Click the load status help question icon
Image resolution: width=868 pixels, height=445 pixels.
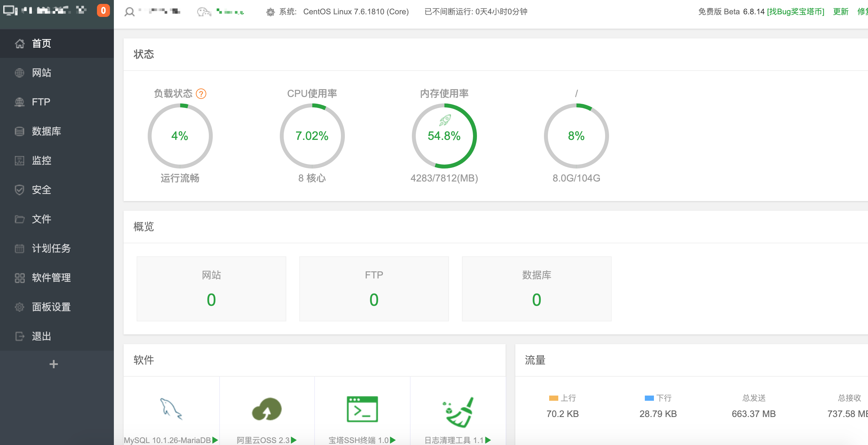point(201,94)
